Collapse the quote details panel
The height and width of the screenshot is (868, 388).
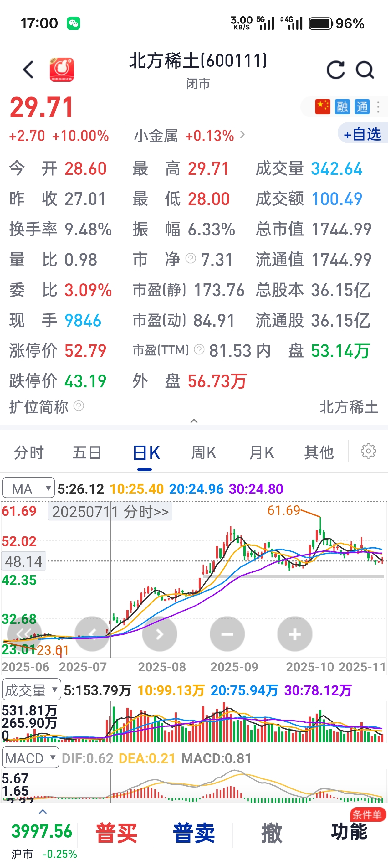tap(194, 421)
